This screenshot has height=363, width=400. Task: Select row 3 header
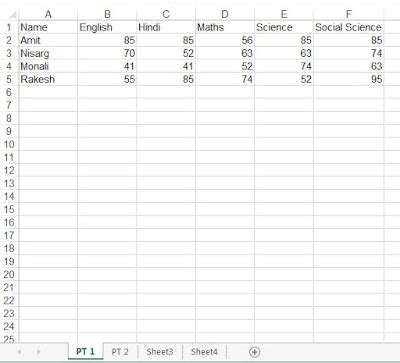tap(9, 53)
